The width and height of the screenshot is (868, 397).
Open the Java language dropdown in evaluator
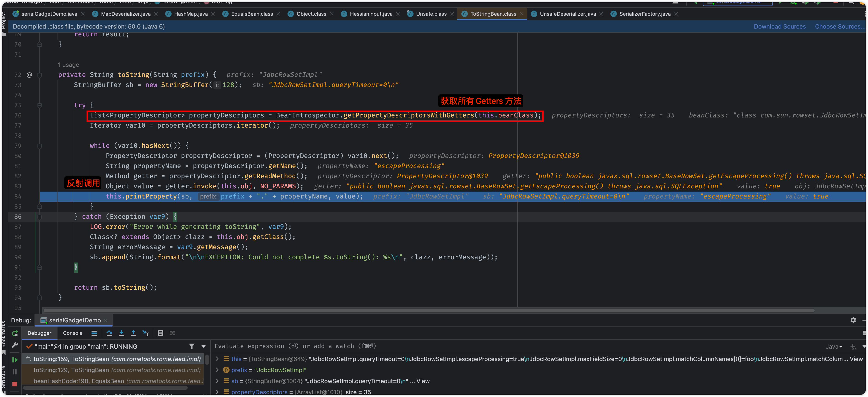(834, 346)
